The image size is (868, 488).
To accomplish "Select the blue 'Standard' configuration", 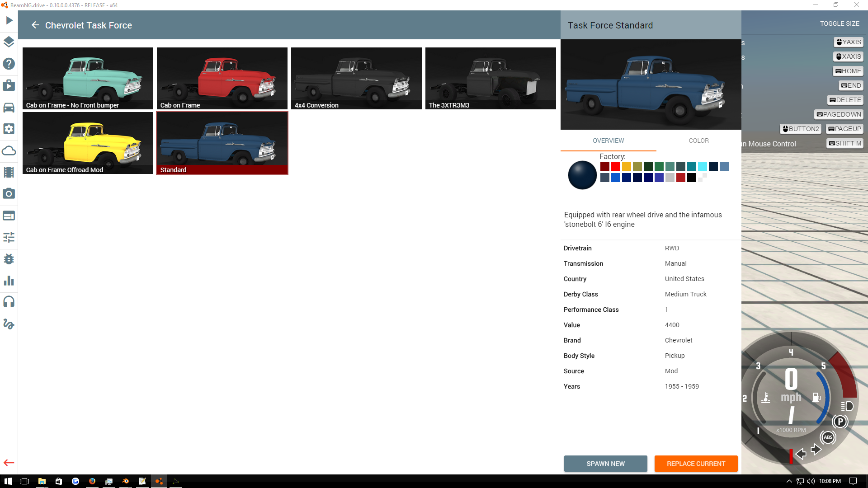I will coord(222,143).
